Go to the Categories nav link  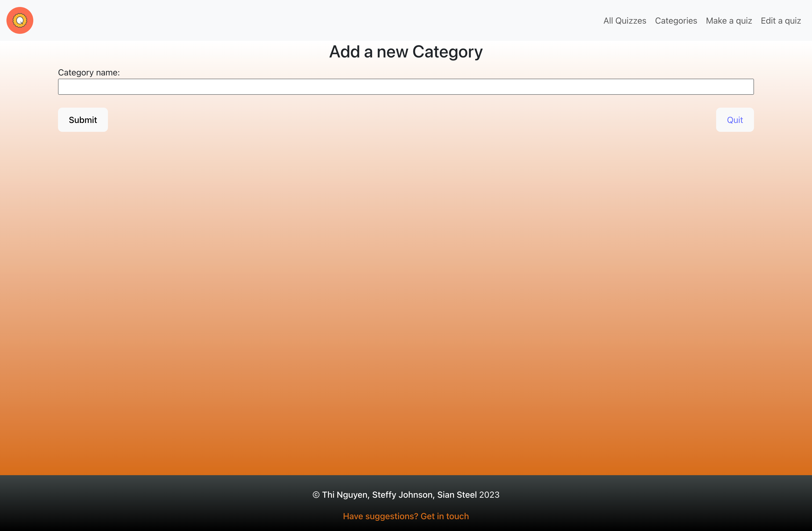click(676, 21)
